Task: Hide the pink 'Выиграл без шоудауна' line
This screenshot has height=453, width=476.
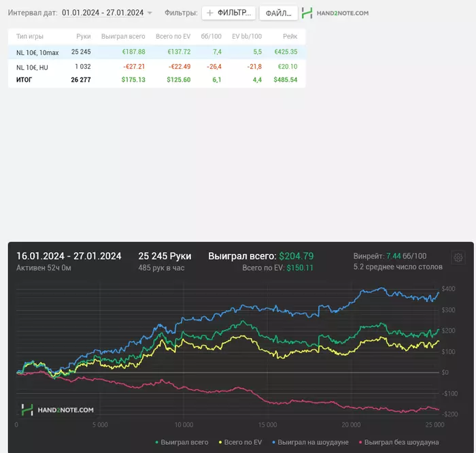Action: tap(398, 442)
